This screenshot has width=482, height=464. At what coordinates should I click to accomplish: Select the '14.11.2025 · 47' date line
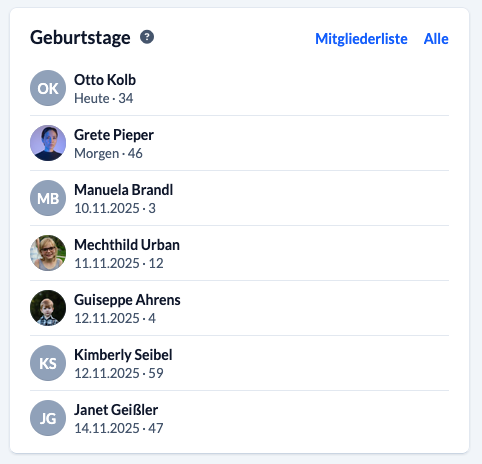(119, 428)
